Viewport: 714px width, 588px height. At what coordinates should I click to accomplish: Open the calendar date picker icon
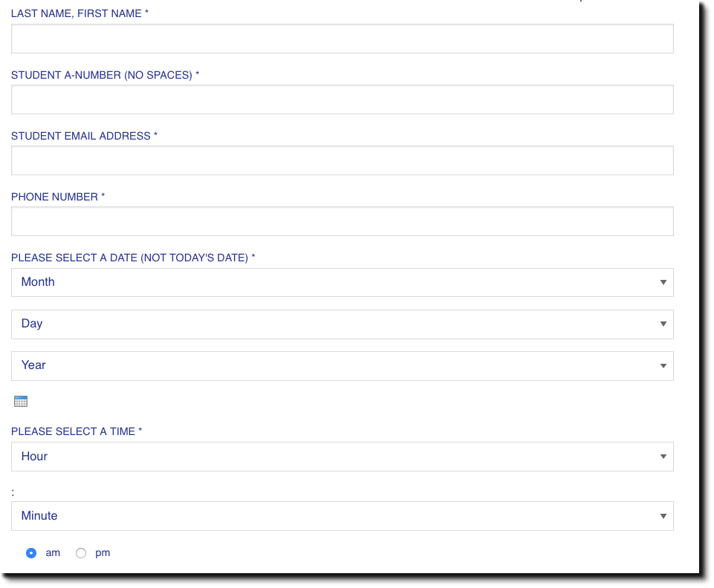point(21,401)
